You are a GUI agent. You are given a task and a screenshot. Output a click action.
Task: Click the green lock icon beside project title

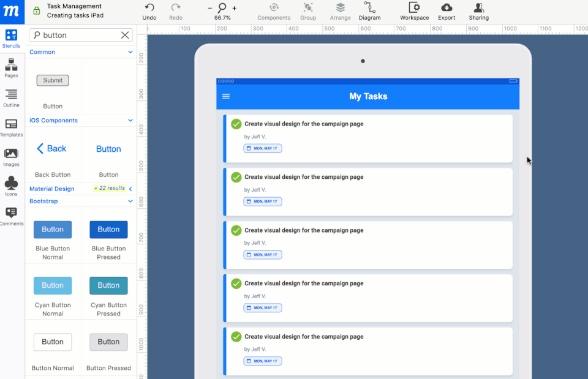click(36, 11)
